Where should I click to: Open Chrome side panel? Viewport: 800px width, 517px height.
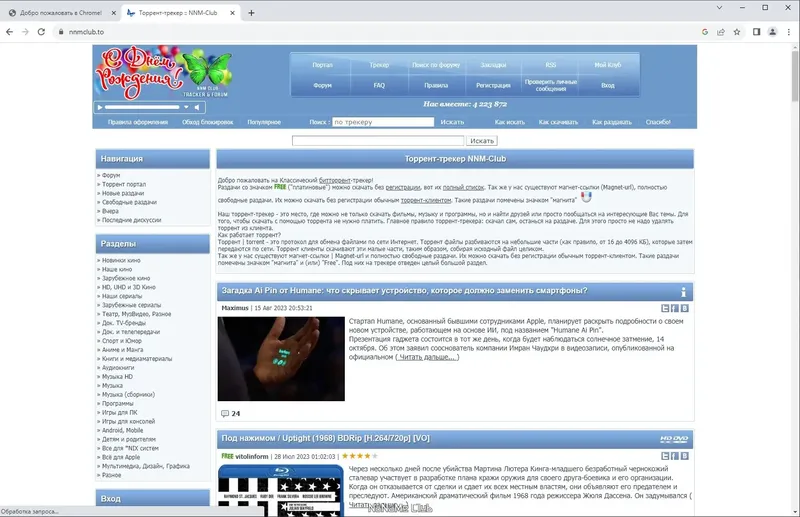point(757,32)
